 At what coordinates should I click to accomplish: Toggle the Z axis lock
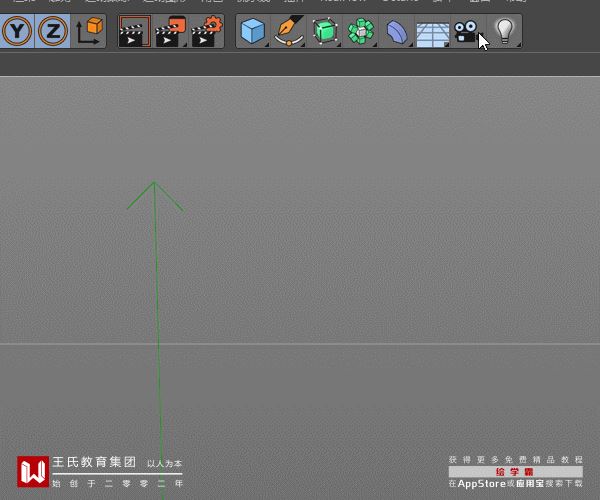pos(52,31)
